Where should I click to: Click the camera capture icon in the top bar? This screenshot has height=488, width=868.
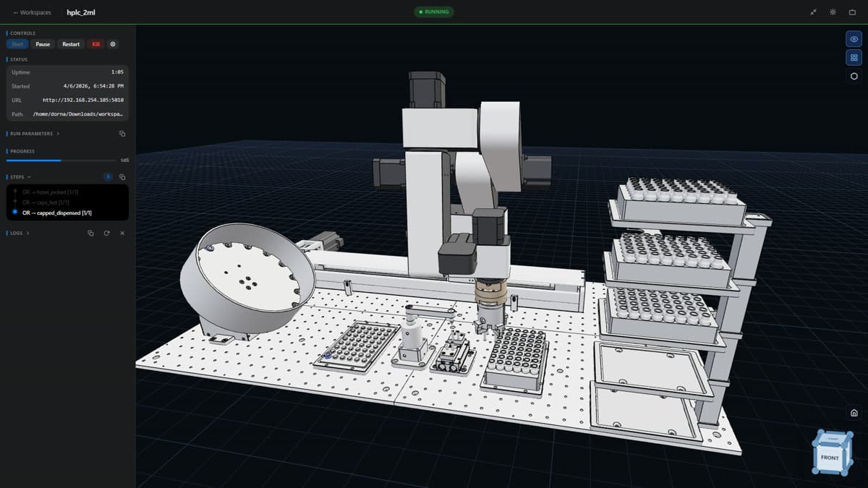(x=852, y=12)
